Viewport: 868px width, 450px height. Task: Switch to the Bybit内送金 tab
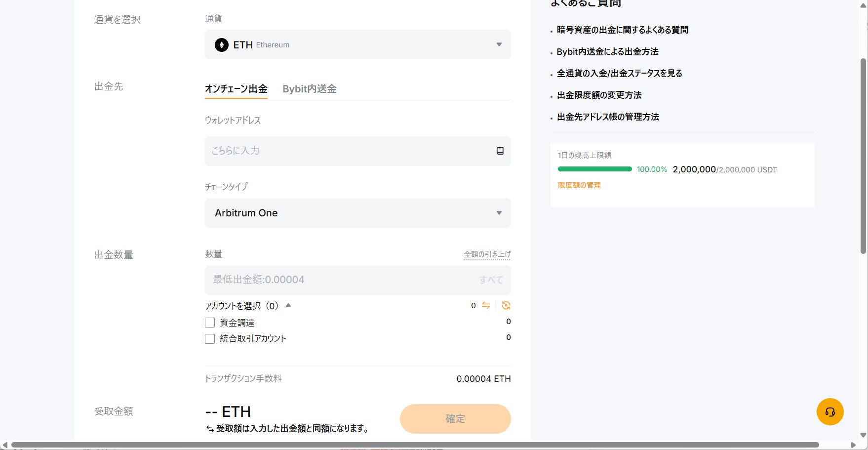(309, 89)
